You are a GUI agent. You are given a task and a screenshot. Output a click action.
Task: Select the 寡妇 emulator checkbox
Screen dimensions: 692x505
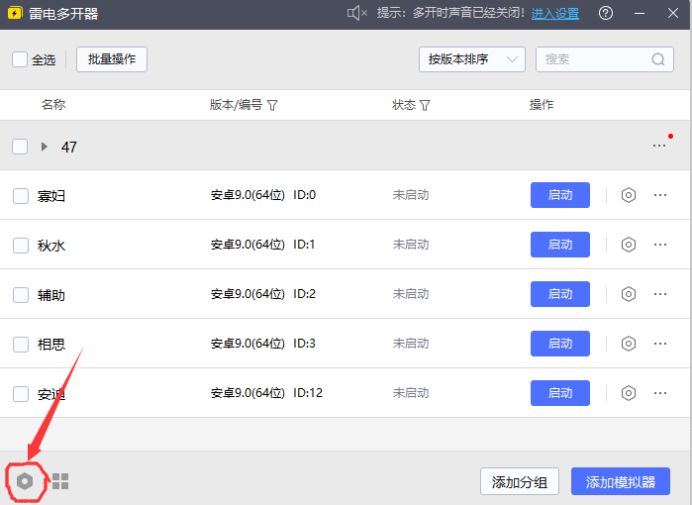[21, 196]
